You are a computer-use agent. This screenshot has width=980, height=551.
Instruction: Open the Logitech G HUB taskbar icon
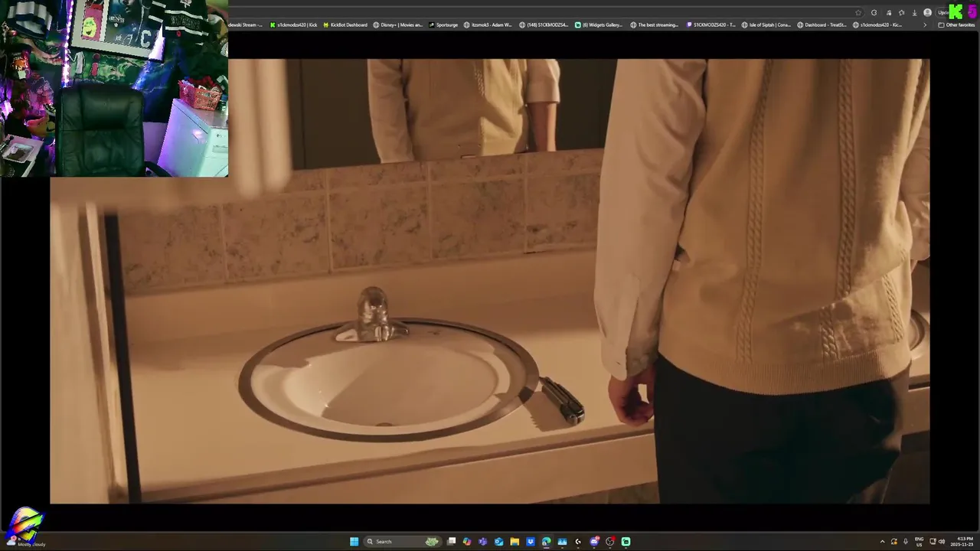point(578,542)
